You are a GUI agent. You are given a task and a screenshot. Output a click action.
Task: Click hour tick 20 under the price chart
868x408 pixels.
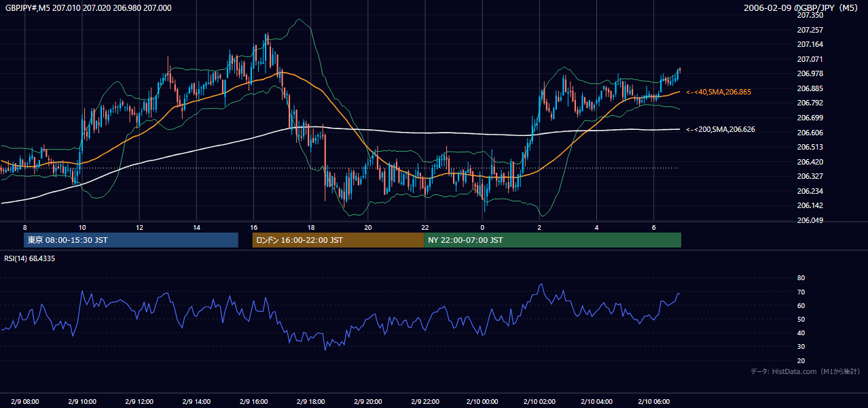(367, 227)
